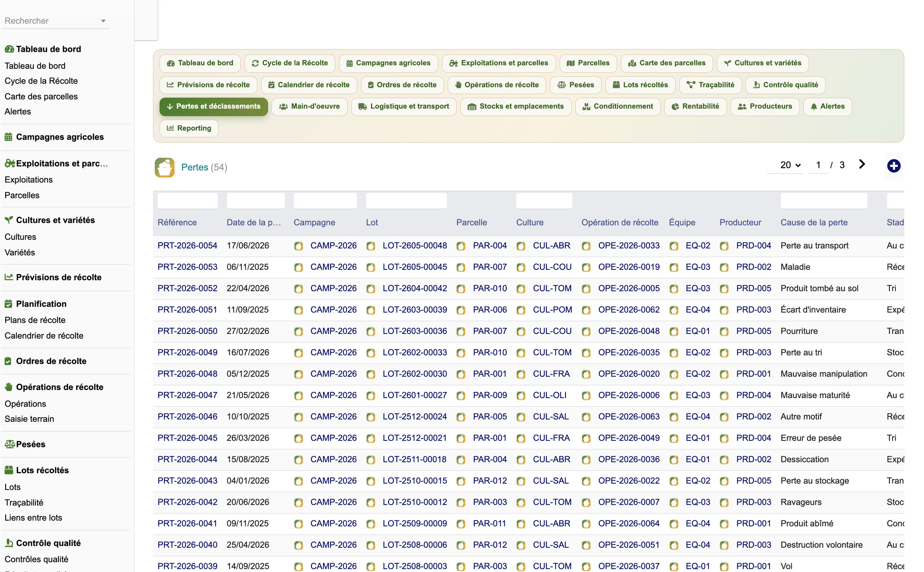This screenshot has height=572, width=924.
Task: Click lot icon beside LOT-2605-00045
Action: (x=371, y=267)
